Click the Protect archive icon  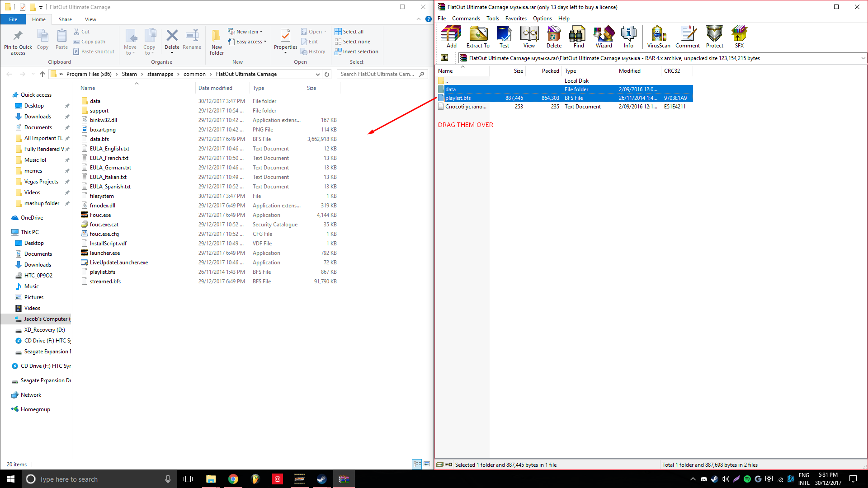(x=714, y=37)
